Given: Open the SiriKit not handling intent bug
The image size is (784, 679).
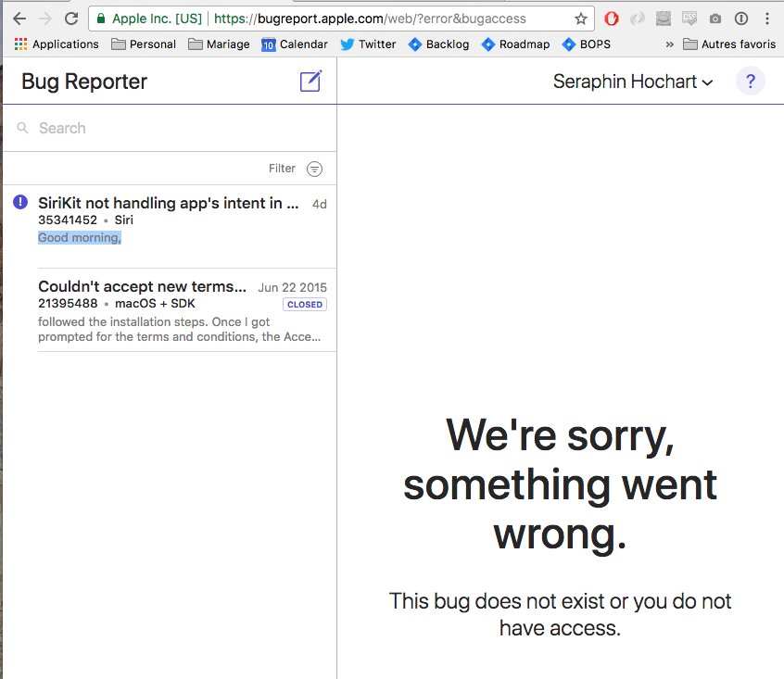Looking at the screenshot, I should point(170,226).
